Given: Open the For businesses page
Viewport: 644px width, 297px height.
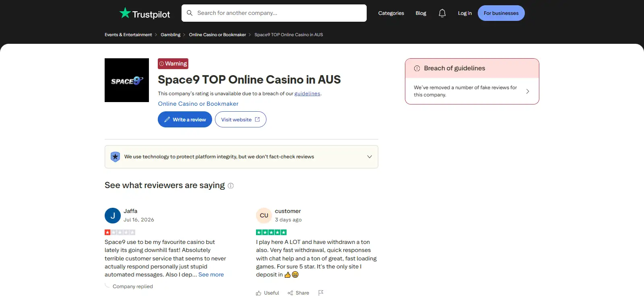Looking at the screenshot, I should tap(501, 13).
